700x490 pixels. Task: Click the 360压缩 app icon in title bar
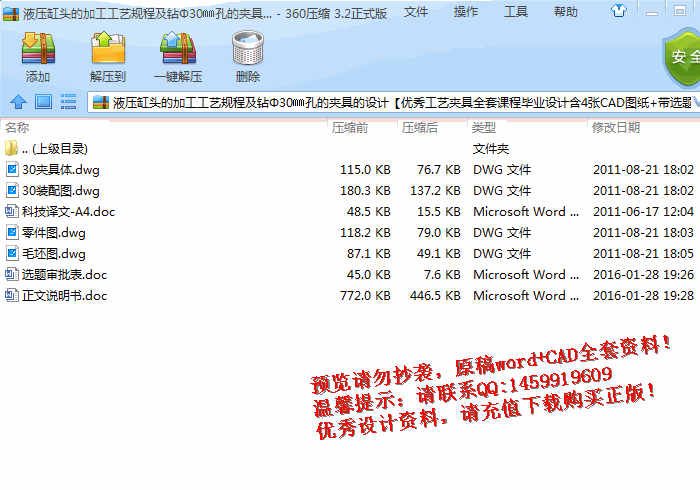point(11,13)
